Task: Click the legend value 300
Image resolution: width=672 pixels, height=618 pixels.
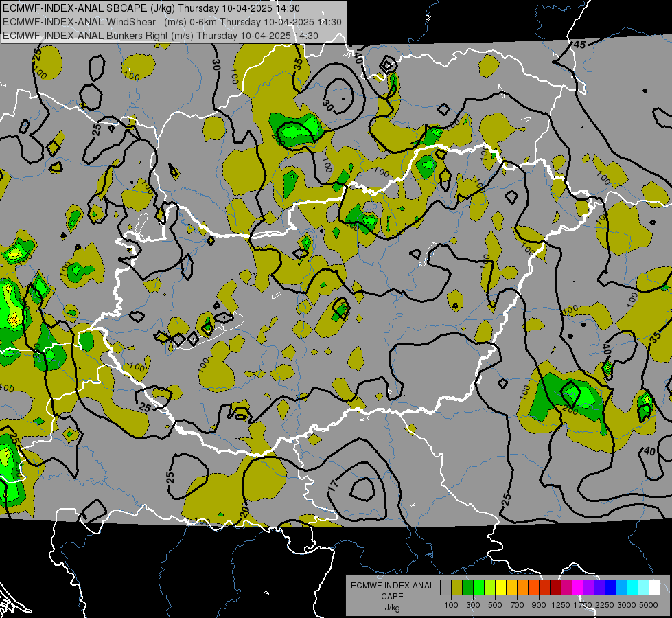Action: [473, 605]
